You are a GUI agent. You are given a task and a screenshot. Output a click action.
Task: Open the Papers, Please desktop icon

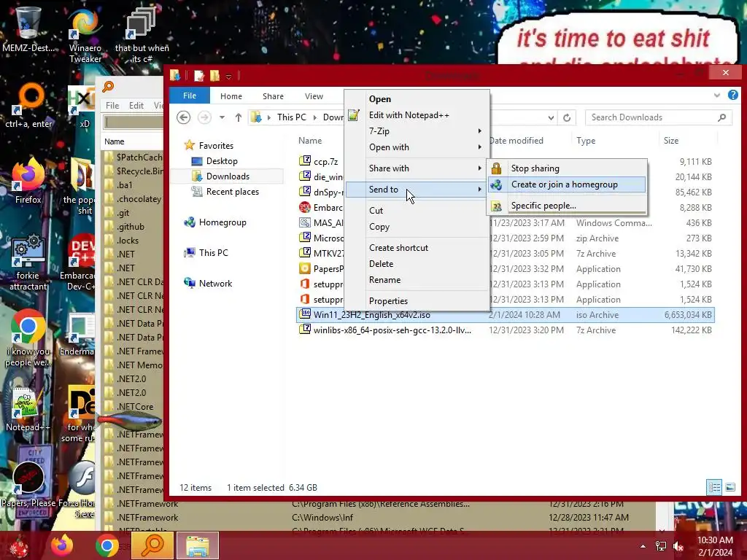click(28, 483)
